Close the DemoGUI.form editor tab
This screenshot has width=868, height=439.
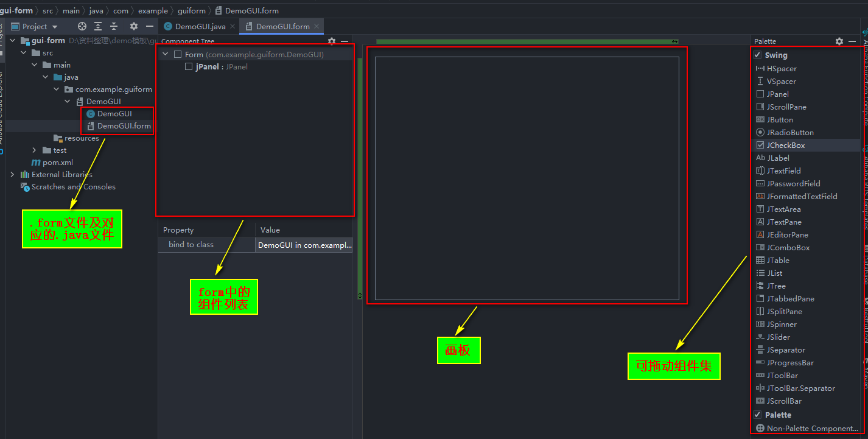[x=317, y=27]
